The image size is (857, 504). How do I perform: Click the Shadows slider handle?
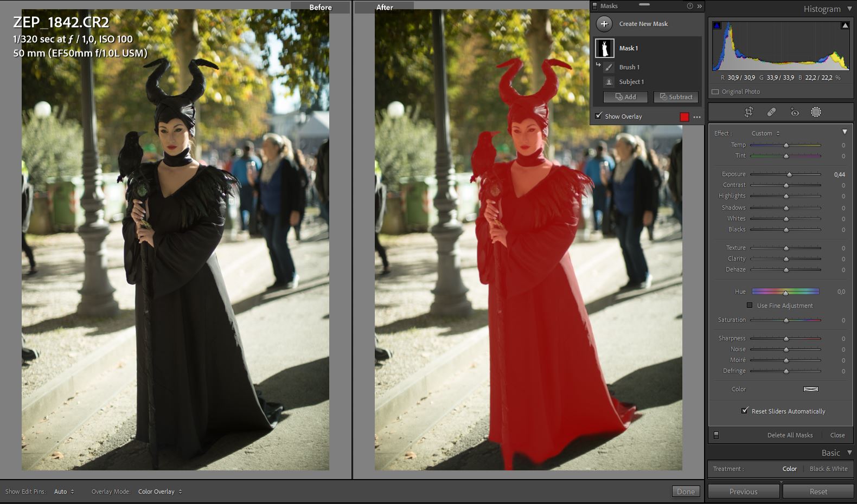[x=786, y=208]
